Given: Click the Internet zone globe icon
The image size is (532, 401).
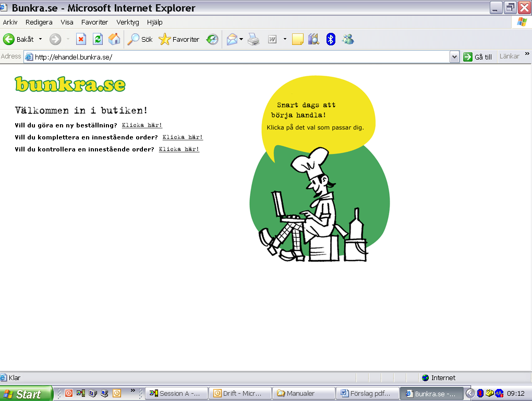Looking at the screenshot, I should [425, 378].
